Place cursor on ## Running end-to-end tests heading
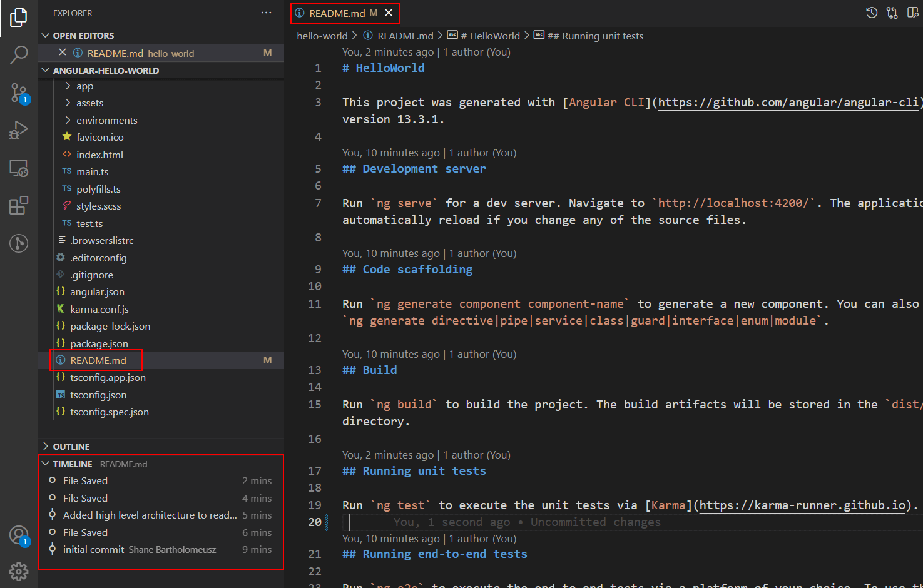Viewport: 923px width, 588px height. pyautogui.click(x=434, y=554)
